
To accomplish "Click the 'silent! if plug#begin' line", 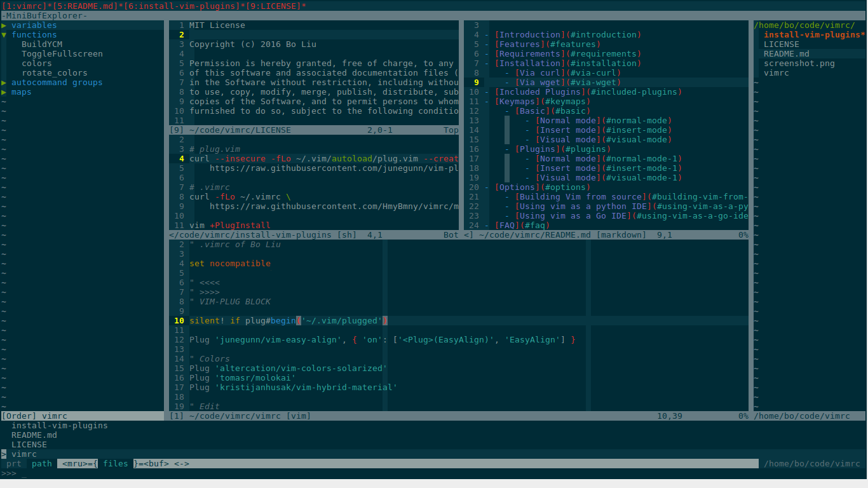I will 288,321.
